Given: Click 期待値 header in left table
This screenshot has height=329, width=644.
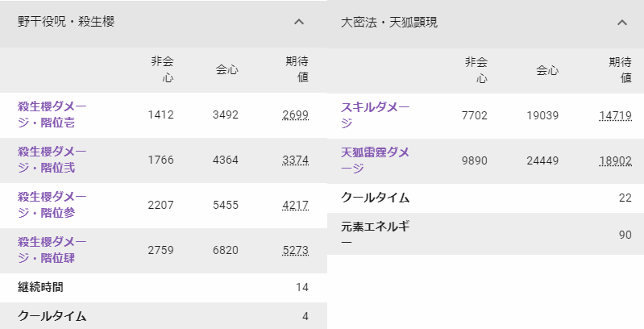Looking at the screenshot, I should click(x=297, y=69).
